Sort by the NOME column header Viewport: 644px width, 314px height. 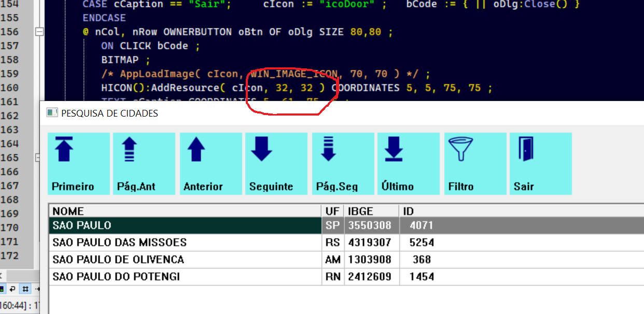click(185, 211)
